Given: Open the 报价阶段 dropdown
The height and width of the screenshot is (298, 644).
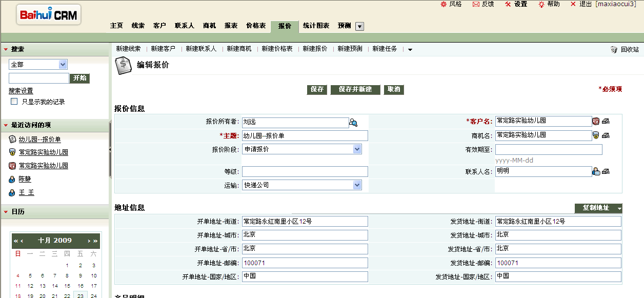Looking at the screenshot, I should coord(357,149).
